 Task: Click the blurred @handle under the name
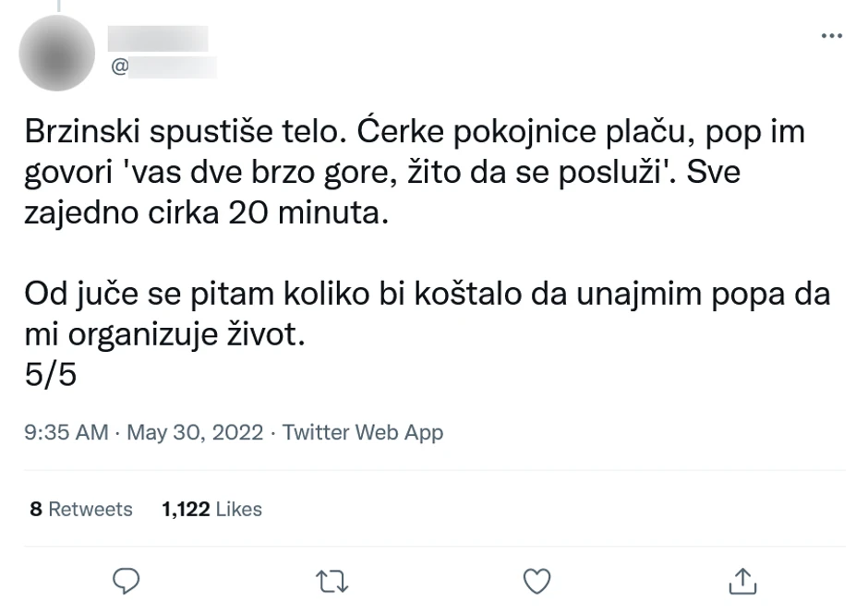(172, 67)
